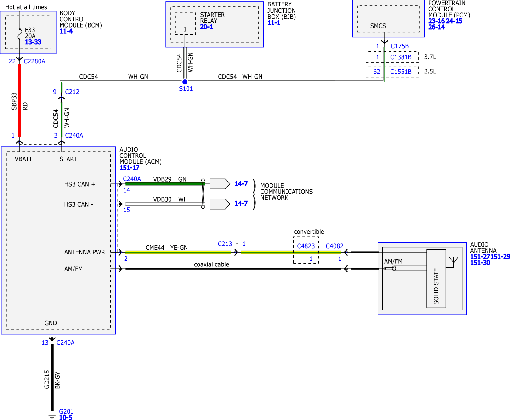
Task: Click the C212 connector label
Action: pyautogui.click(x=72, y=92)
